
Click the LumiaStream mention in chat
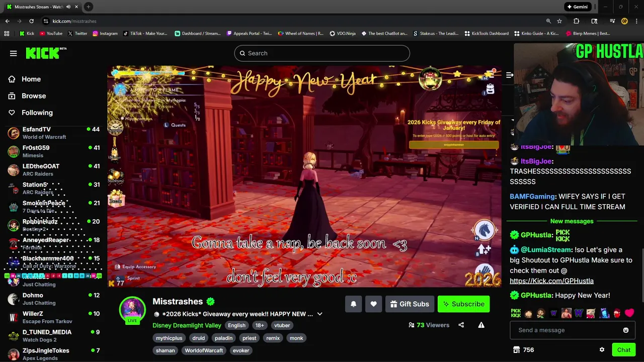point(546,250)
